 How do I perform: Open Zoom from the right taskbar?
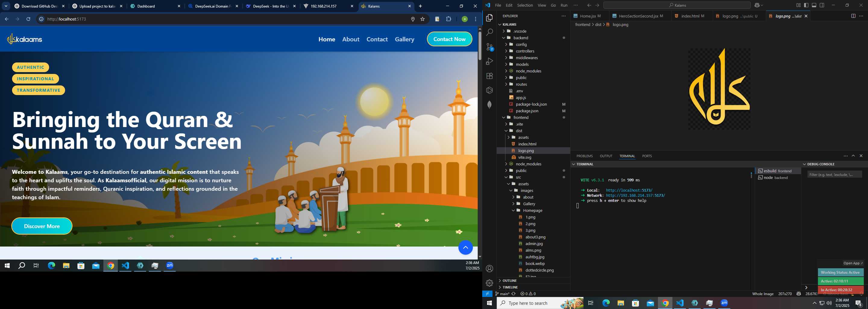click(724, 303)
